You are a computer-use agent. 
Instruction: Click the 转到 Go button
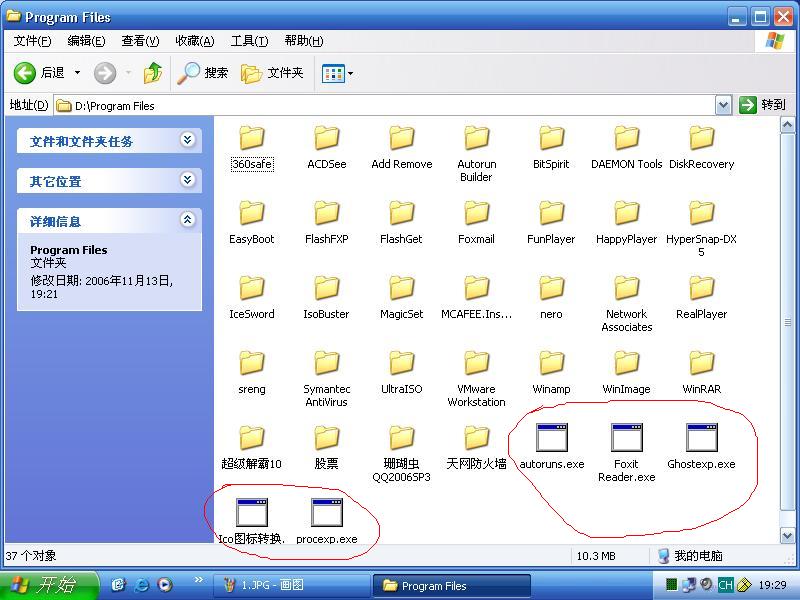tap(763, 105)
